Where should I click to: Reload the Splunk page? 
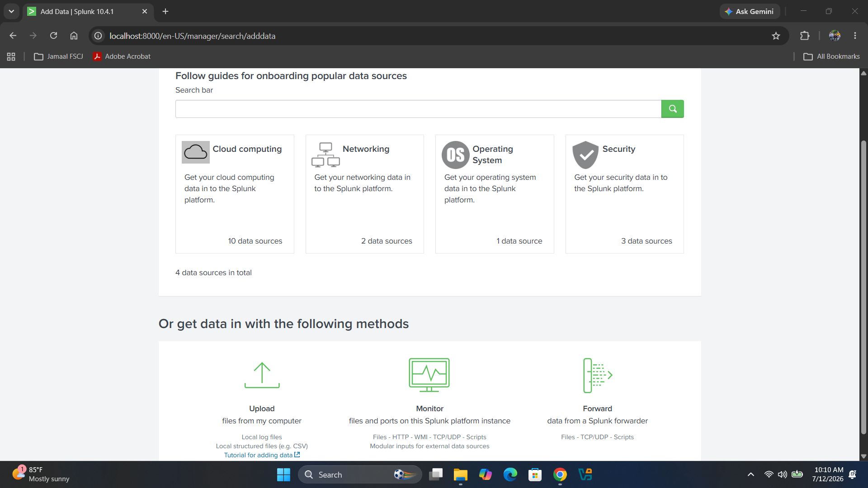[53, 36]
